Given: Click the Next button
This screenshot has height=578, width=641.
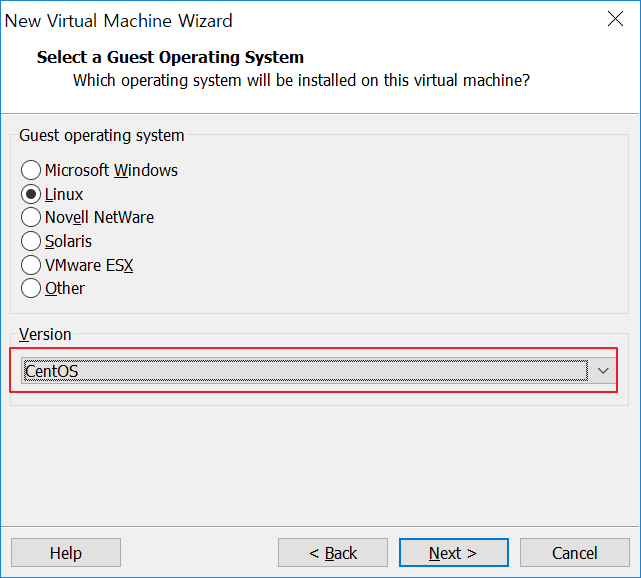Looking at the screenshot, I should pos(454,553).
